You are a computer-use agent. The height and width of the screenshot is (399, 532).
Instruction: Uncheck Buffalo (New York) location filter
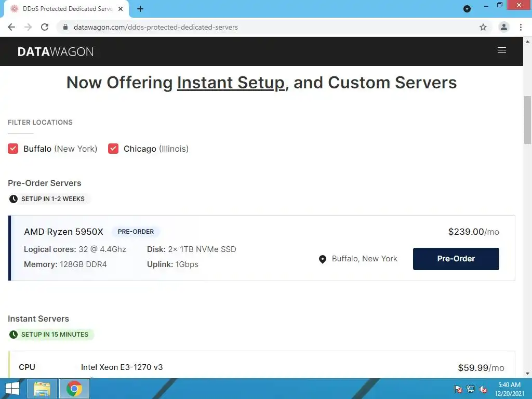pyautogui.click(x=13, y=149)
